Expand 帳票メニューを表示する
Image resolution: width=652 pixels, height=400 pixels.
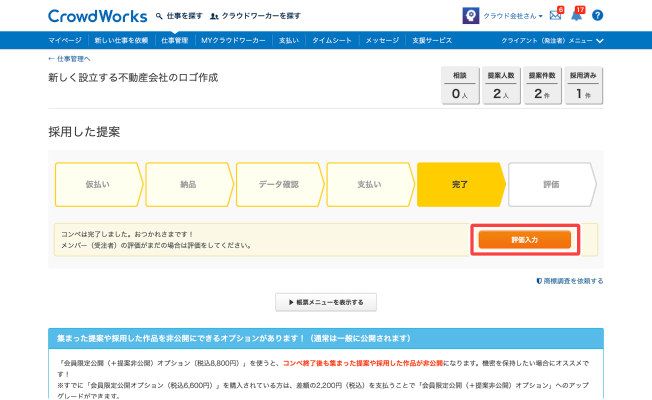[326, 302]
